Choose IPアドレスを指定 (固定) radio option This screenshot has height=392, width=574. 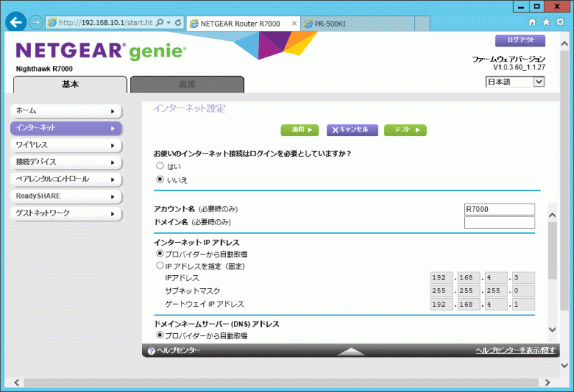click(160, 266)
